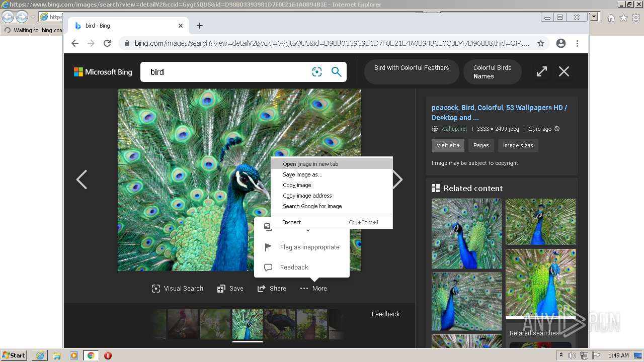Screen dimensions: 644x362
Task: Click the info icon after '2 yrs ago'
Action: click(x=557, y=129)
